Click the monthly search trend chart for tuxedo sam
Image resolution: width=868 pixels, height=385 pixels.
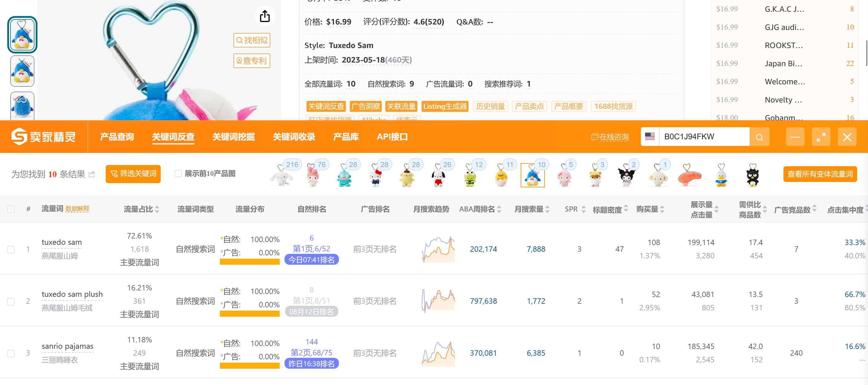(x=438, y=250)
